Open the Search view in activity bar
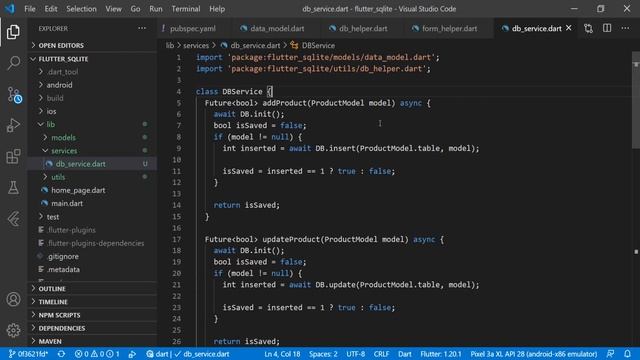 (13, 63)
